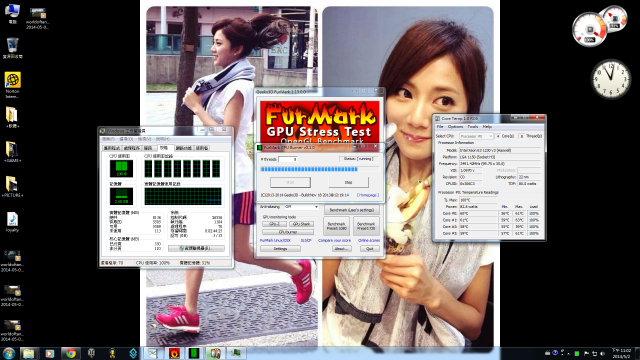Switch to 使用者 tab in Task Manager
This screenshot has height=360, width=640.
(x=202, y=148)
